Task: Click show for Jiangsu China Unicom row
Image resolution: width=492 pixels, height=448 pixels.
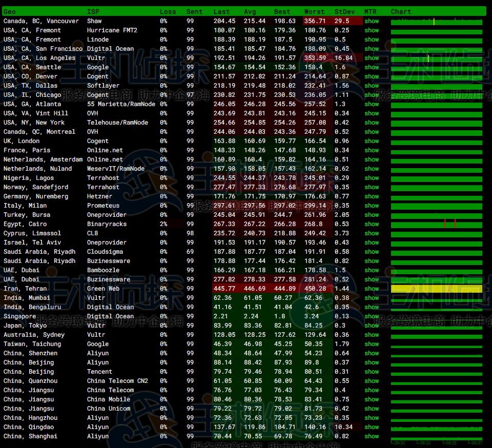Action: (372, 409)
